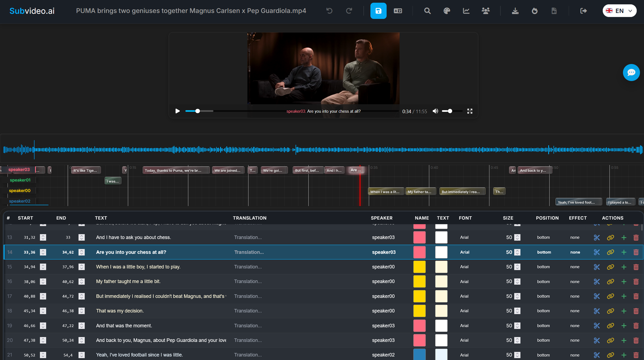The image size is (644, 360).
Task: Add a new subtitle below row 16
Action: click(x=624, y=281)
